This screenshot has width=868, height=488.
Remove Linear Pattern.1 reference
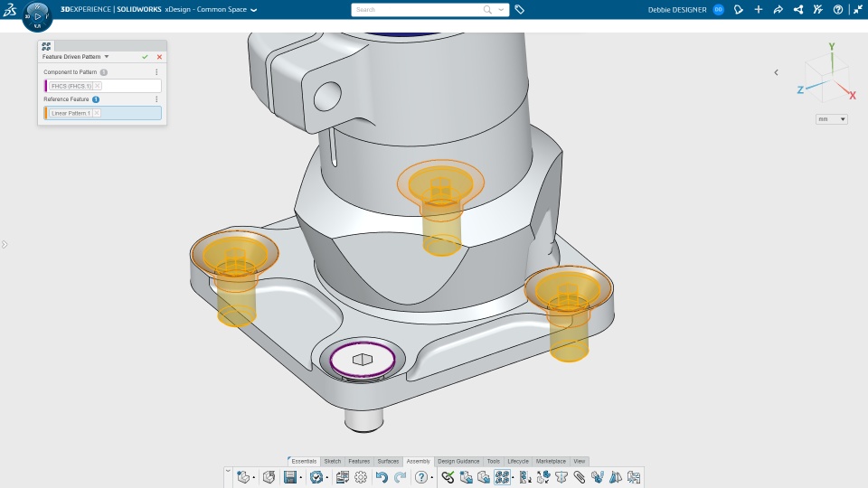click(97, 113)
